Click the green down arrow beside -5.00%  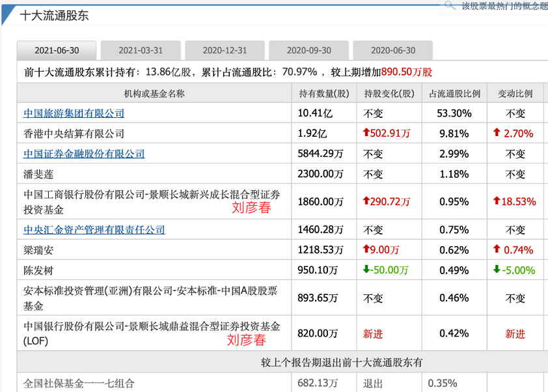pos(497,270)
